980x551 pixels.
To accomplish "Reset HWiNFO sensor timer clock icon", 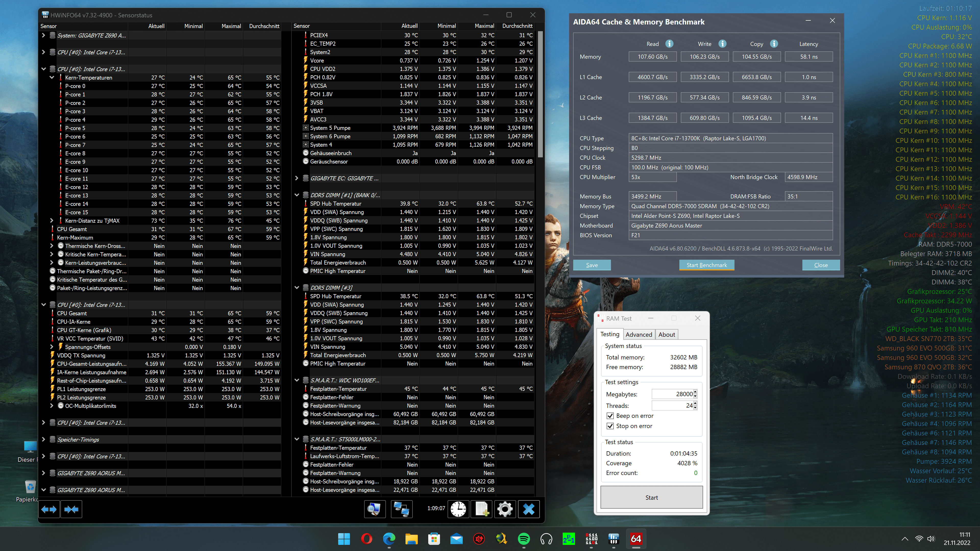I will tap(458, 509).
